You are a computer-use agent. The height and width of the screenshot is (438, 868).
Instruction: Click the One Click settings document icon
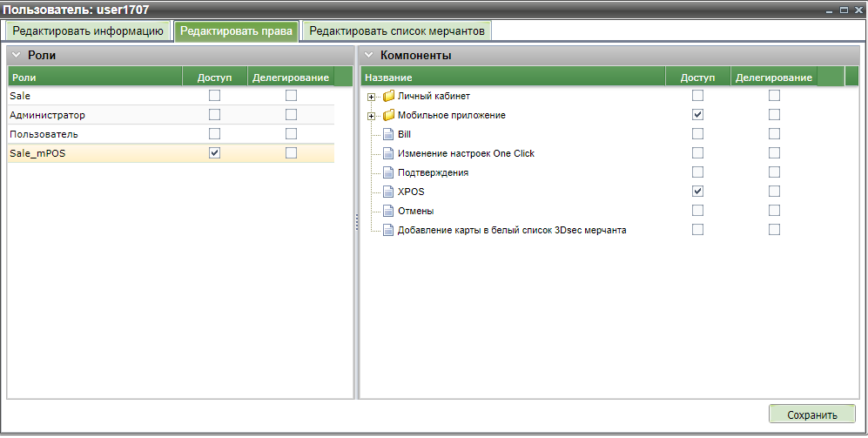(388, 153)
